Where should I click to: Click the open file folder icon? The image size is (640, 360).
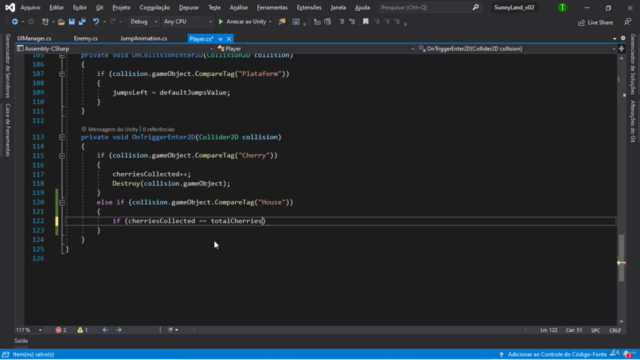(61, 22)
